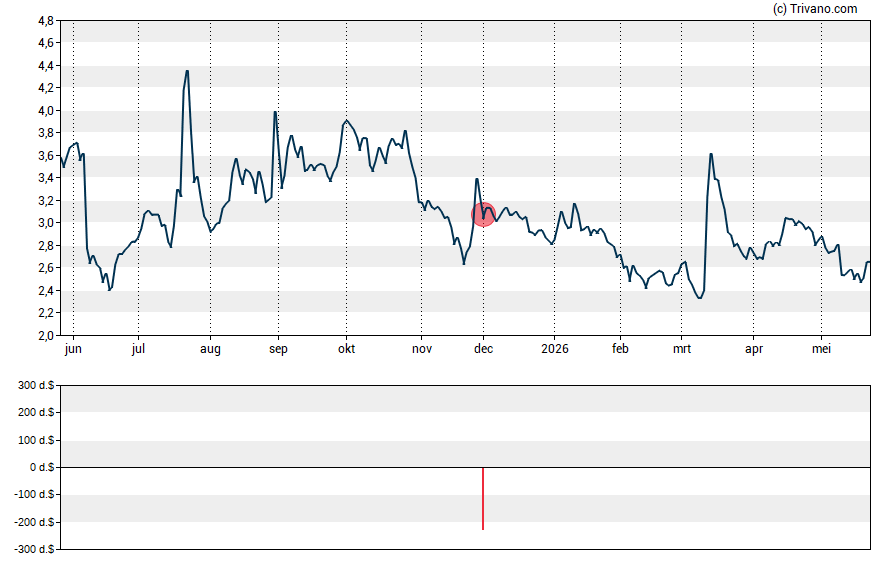Click the '(c) Trivano.com' copyright text
The height and width of the screenshot is (565, 888).
[815, 8]
